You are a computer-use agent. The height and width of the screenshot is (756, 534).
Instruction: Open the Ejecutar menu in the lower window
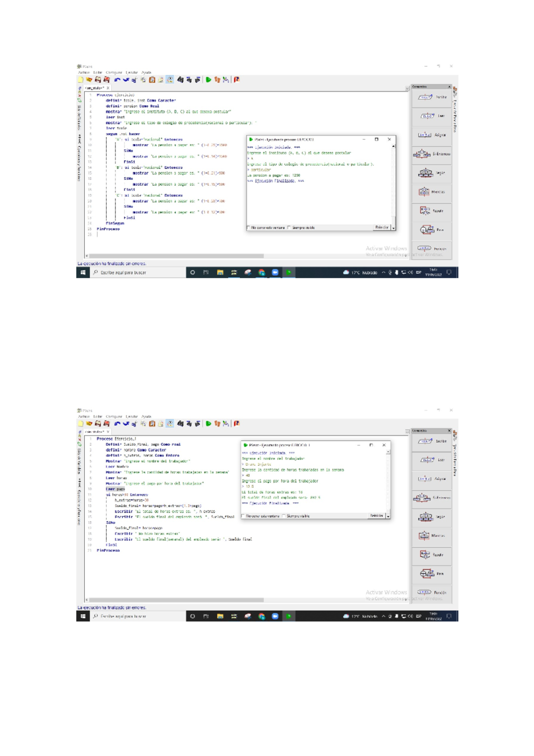pyautogui.click(x=131, y=417)
